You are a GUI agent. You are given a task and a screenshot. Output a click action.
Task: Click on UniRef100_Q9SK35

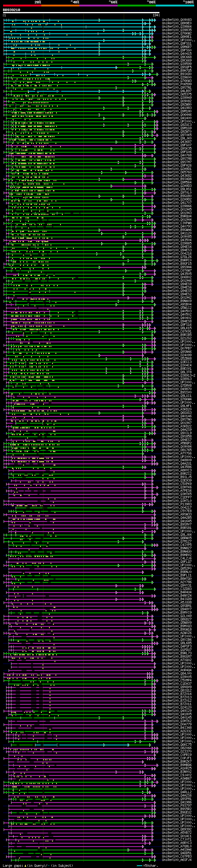177,149
